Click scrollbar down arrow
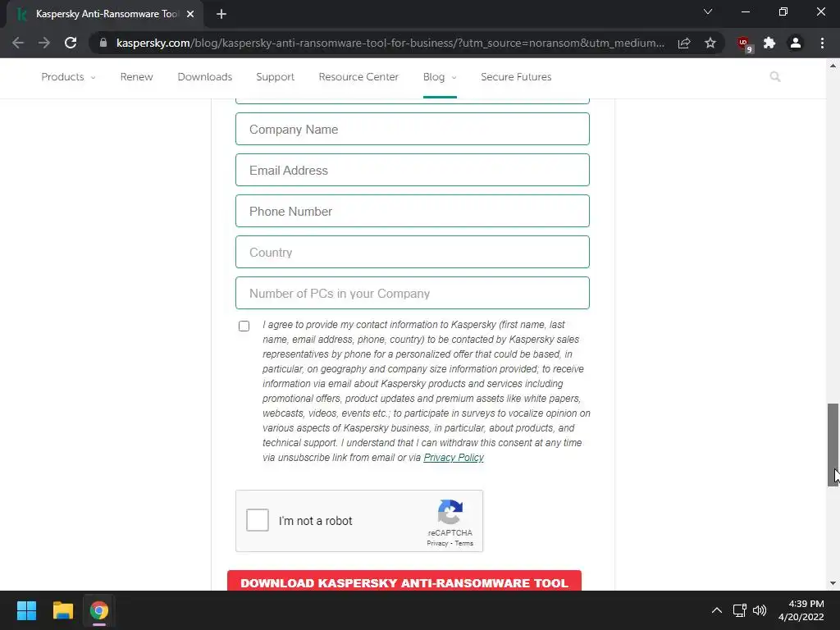Screen dimensions: 840x630 [x=833, y=583]
